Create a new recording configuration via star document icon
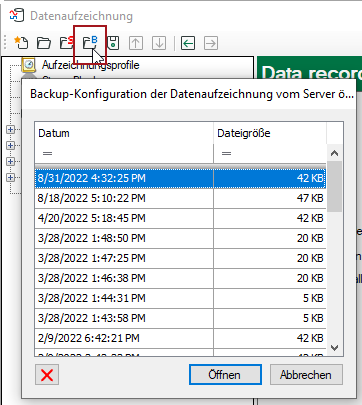Image resolution: width=362 pixels, height=405 pixels. (x=21, y=43)
